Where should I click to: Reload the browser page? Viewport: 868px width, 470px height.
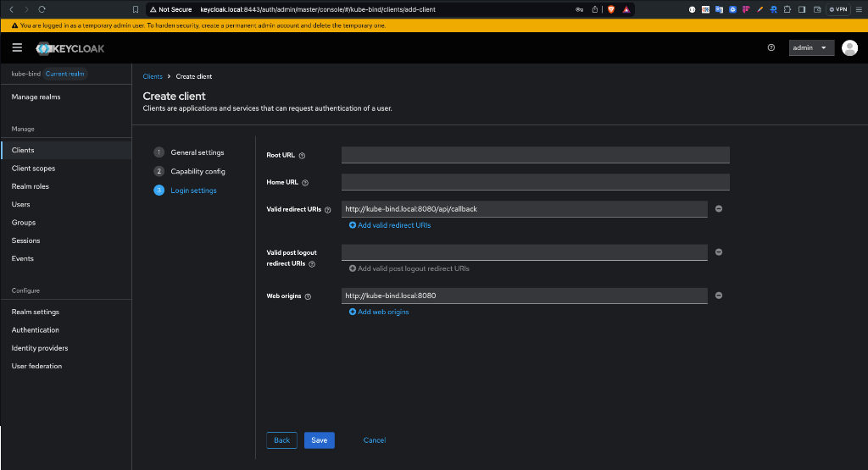(42, 9)
